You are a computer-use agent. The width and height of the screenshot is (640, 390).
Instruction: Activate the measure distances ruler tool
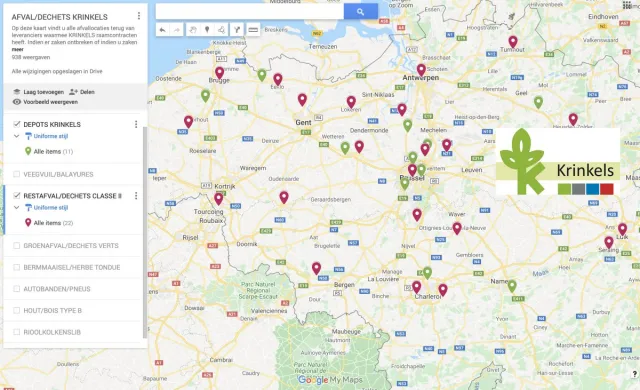(x=253, y=30)
